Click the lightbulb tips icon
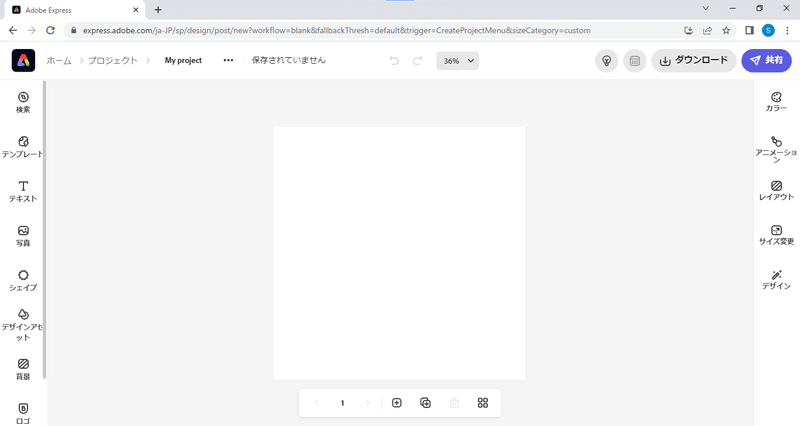 [x=607, y=61]
